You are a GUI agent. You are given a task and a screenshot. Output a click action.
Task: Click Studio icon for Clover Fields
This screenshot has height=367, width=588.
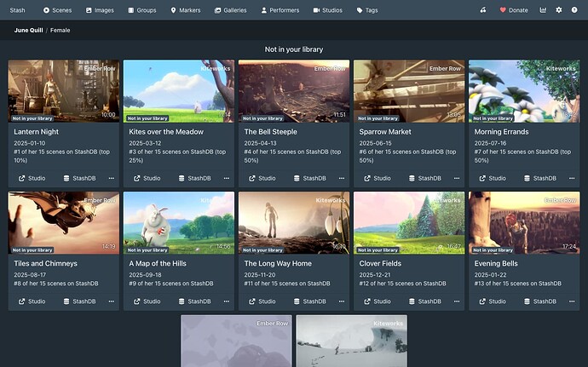click(367, 301)
